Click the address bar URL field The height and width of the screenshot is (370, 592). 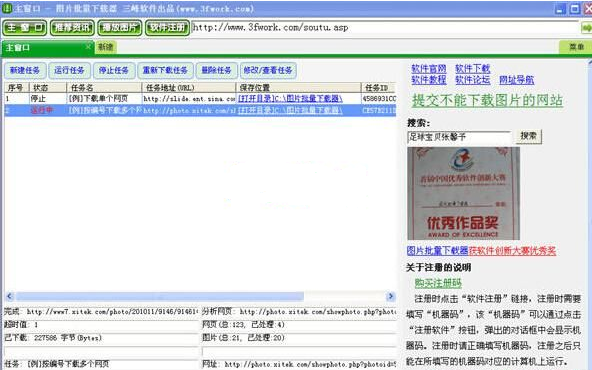click(x=385, y=28)
